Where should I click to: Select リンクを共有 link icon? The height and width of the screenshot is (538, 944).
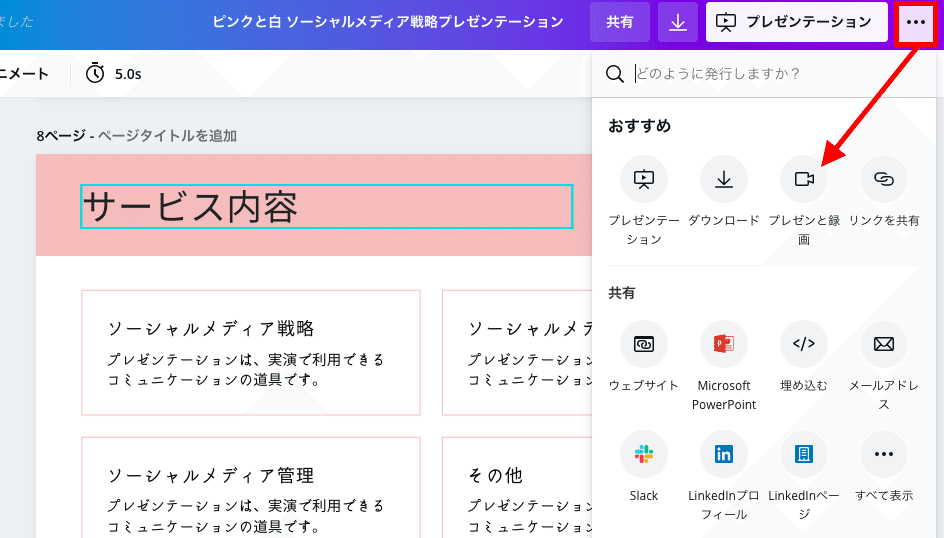[x=883, y=179]
